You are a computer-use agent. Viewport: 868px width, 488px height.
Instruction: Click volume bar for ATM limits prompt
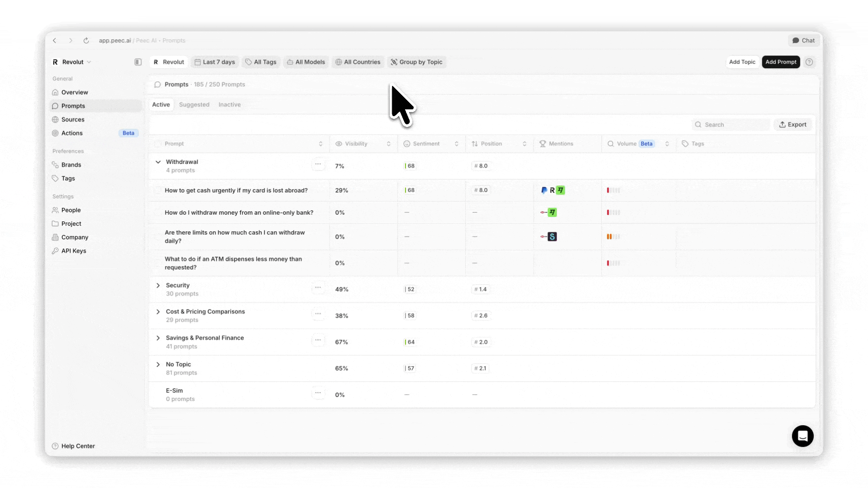pos(613,237)
